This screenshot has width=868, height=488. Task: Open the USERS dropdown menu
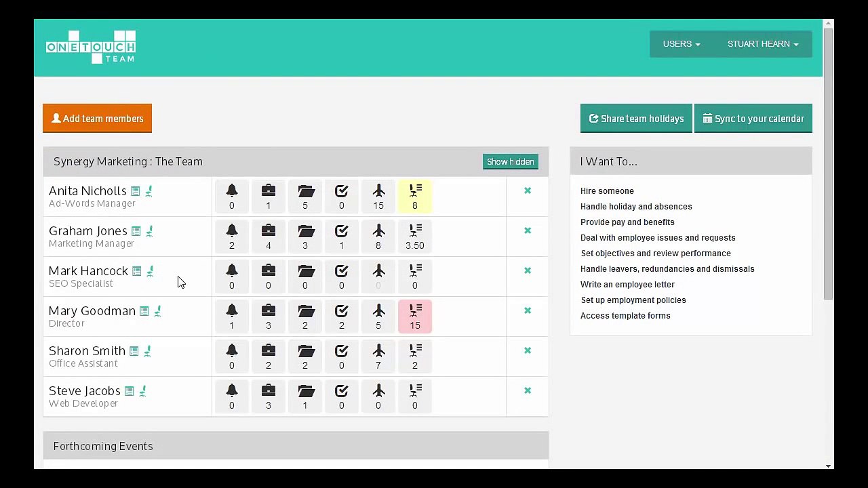pyautogui.click(x=682, y=44)
